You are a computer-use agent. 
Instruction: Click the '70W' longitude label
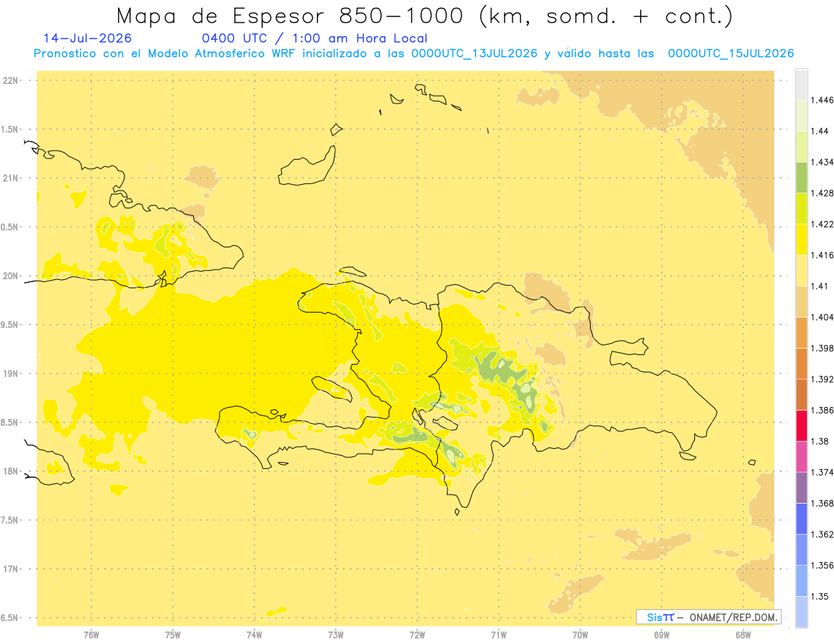tap(580, 636)
